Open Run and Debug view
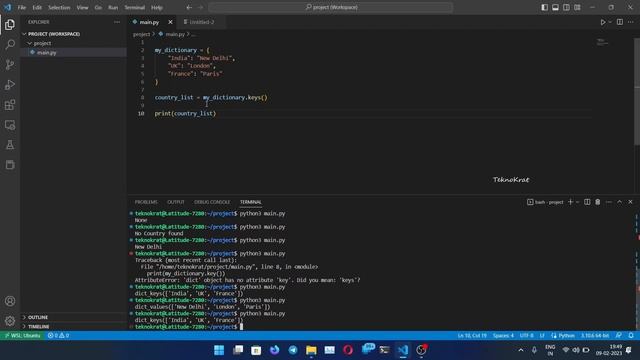Screen dimensions: 640x360 tap(10, 84)
